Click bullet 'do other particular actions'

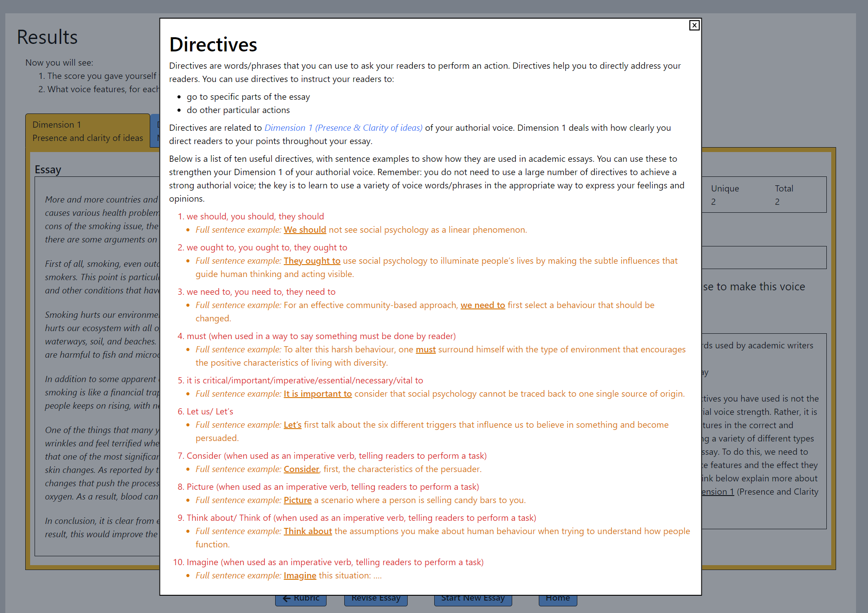point(238,110)
